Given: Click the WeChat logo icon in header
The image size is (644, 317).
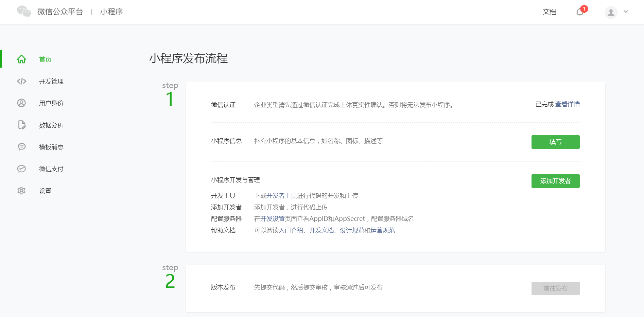Looking at the screenshot, I should 24,12.
